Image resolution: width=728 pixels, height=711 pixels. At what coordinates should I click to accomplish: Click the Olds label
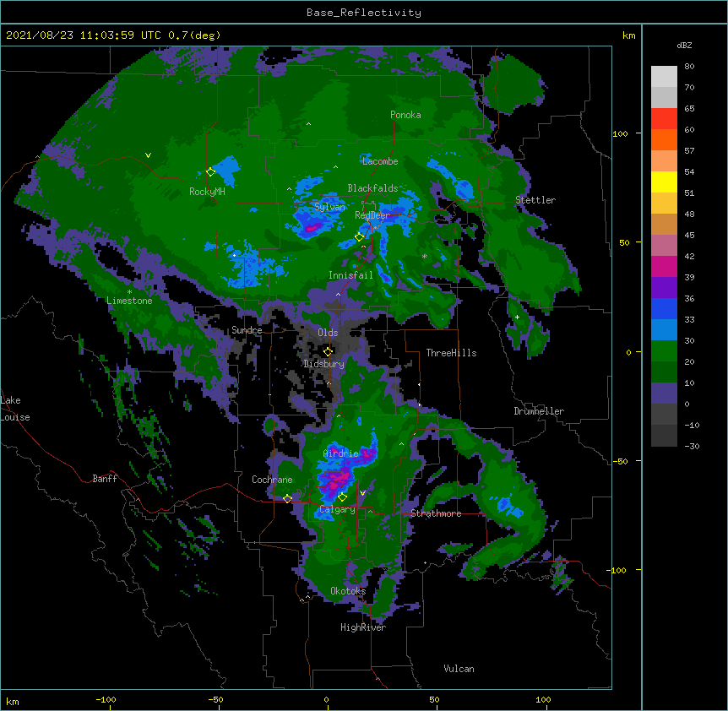(x=328, y=333)
